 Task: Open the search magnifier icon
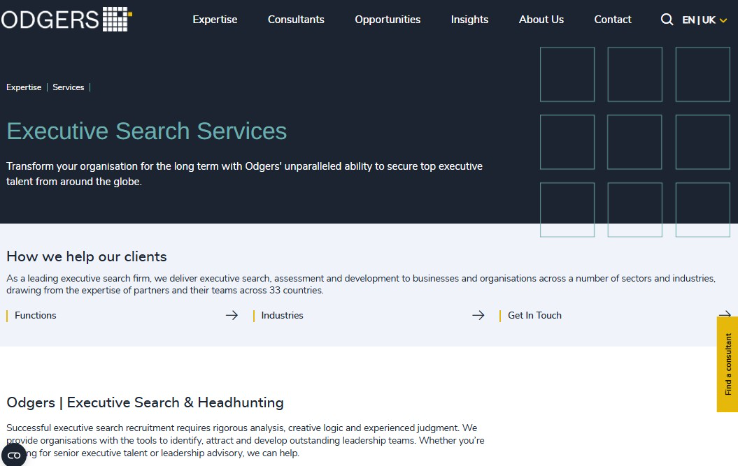pyautogui.click(x=666, y=19)
